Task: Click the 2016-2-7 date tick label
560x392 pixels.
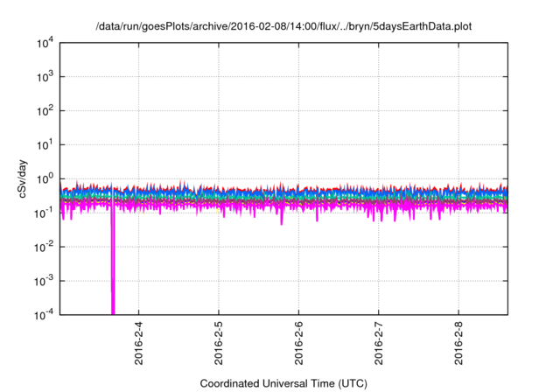Action: tap(379, 343)
